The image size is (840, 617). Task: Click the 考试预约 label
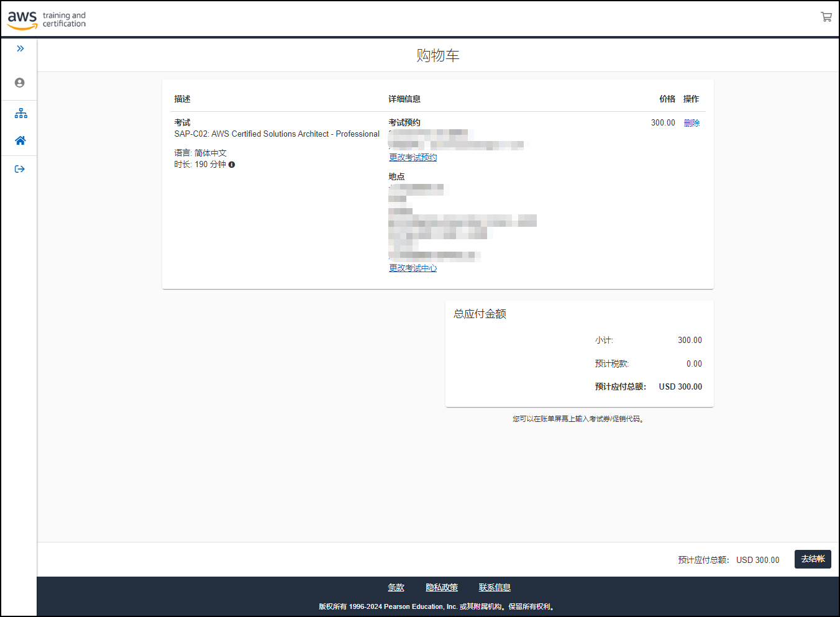pyautogui.click(x=404, y=122)
